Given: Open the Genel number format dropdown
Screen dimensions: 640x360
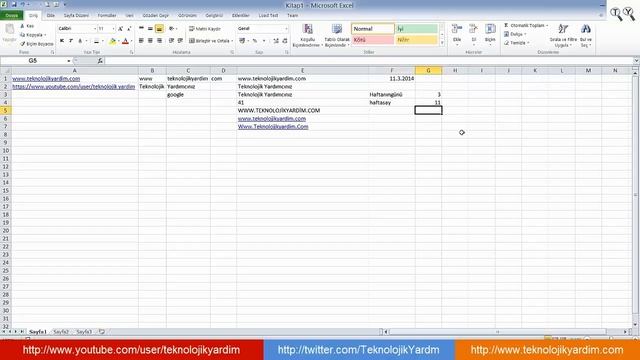Looking at the screenshot, I should (286, 29).
